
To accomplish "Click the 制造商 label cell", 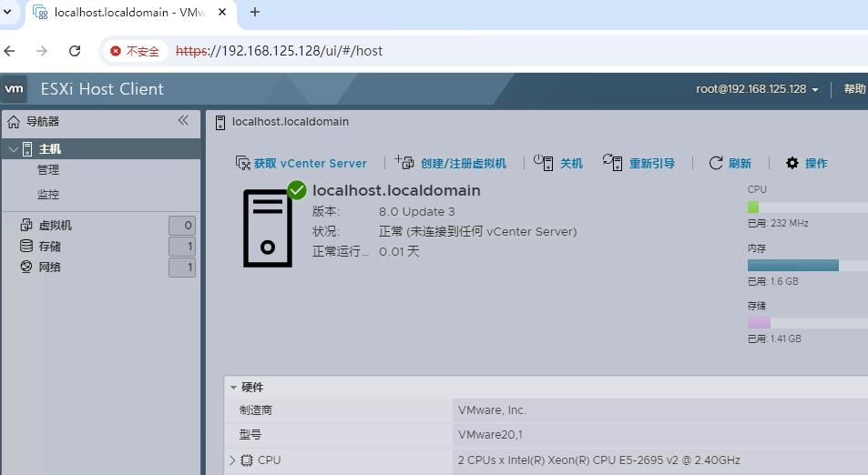I will [339, 410].
